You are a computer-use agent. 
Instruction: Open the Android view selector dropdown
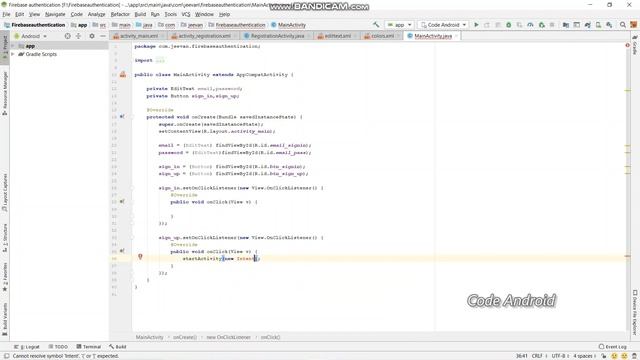click(x=31, y=36)
